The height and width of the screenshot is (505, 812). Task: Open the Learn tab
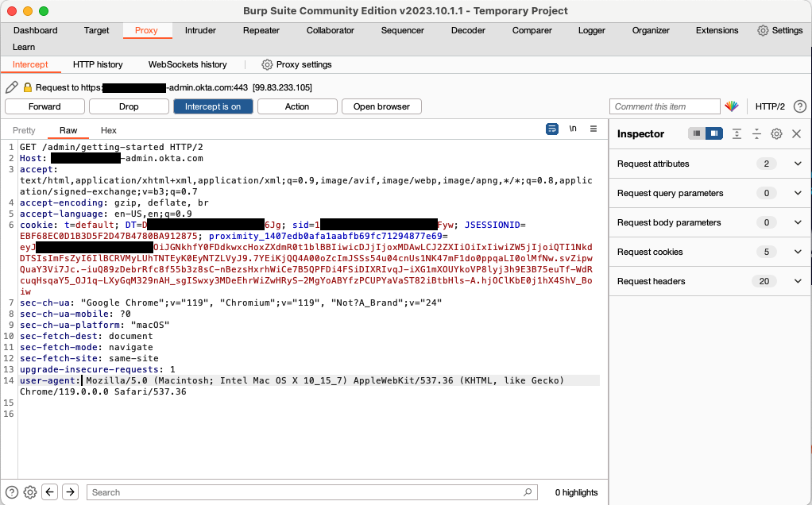(x=24, y=47)
